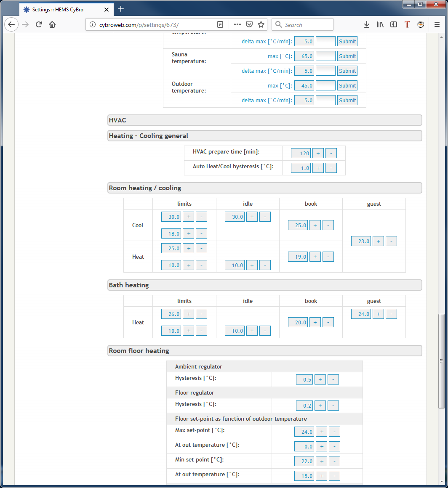The width and height of the screenshot is (448, 488).
Task: Open a new browser tab
Action: (121, 9)
